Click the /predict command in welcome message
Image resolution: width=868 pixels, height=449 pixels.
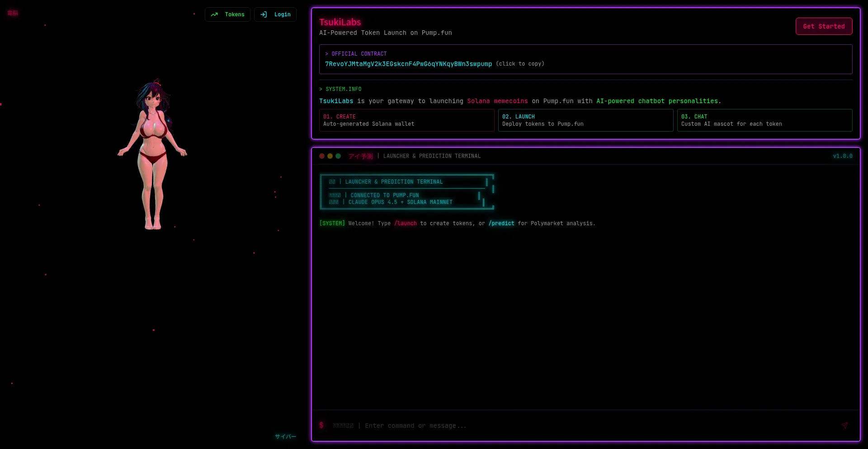tap(501, 223)
